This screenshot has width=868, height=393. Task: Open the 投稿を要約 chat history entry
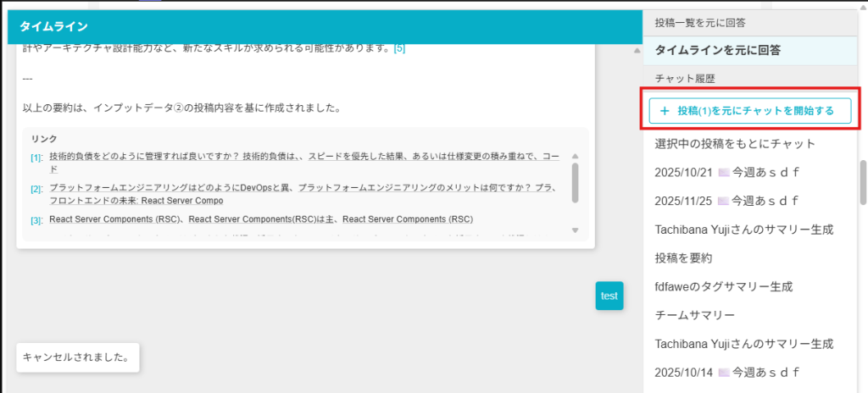click(683, 257)
